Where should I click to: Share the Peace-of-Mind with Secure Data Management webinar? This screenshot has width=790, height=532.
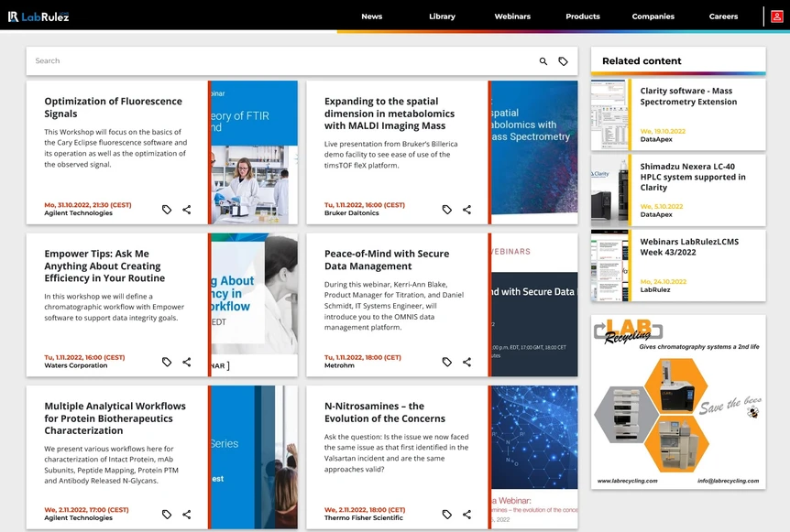[467, 362]
